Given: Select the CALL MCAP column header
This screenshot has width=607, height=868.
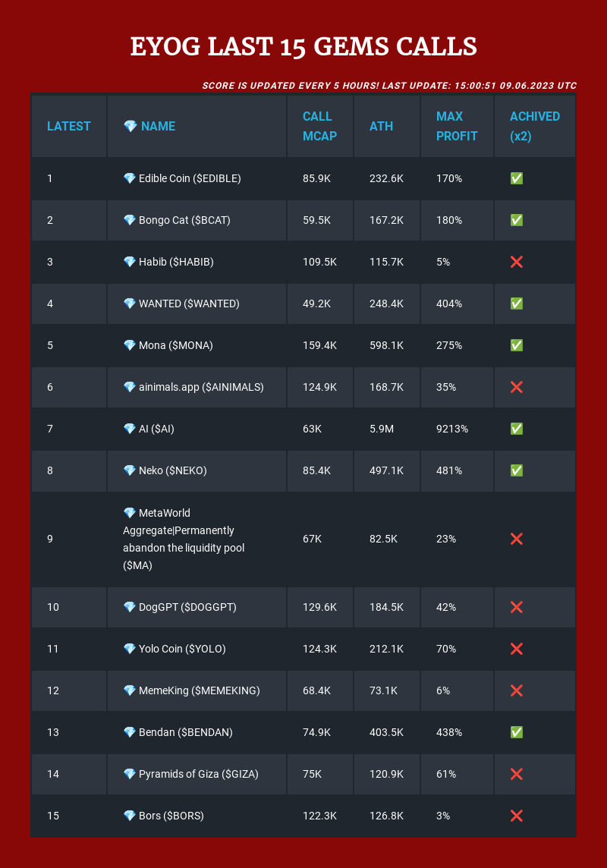Looking at the screenshot, I should tap(320, 126).
